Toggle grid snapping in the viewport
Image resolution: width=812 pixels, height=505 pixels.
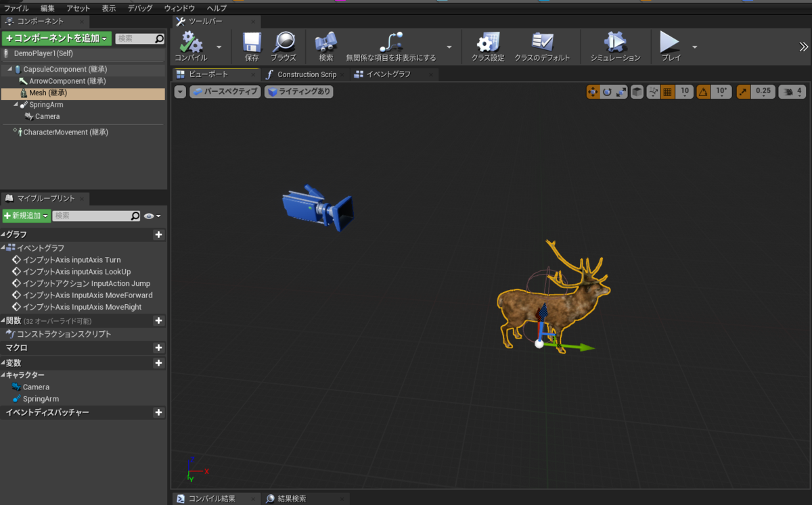click(668, 91)
